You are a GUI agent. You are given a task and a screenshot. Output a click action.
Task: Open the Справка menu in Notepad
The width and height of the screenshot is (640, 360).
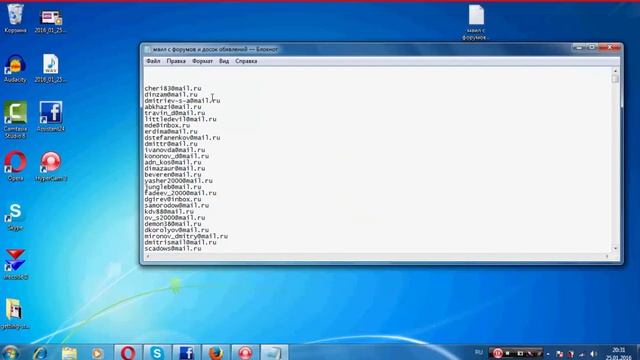coord(246,61)
